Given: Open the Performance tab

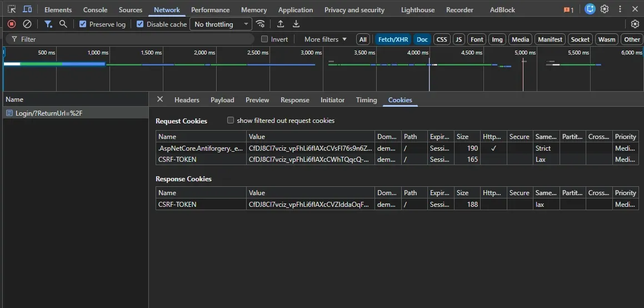Looking at the screenshot, I should [210, 10].
